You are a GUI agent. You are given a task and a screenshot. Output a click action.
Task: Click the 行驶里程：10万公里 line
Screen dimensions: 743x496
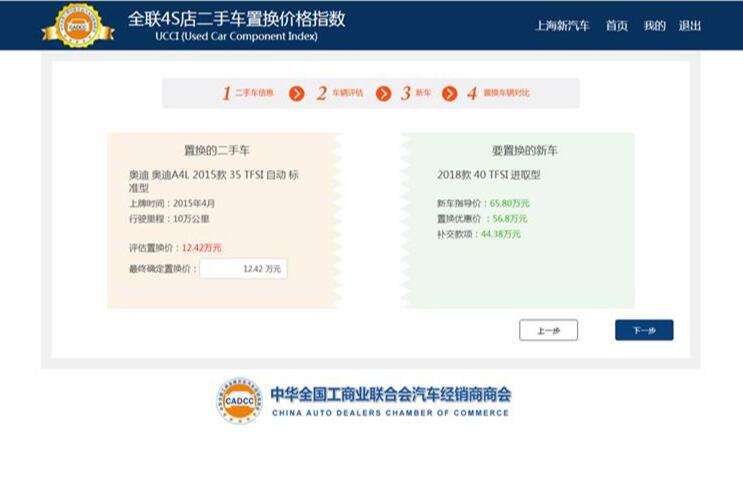pyautogui.click(x=169, y=219)
